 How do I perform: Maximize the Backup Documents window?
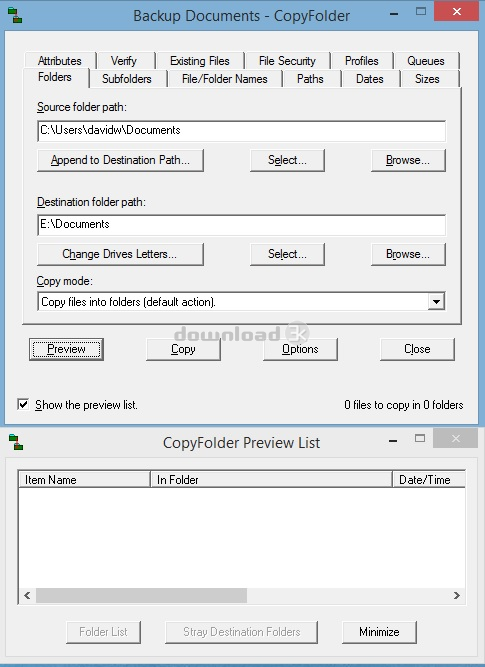coord(421,11)
